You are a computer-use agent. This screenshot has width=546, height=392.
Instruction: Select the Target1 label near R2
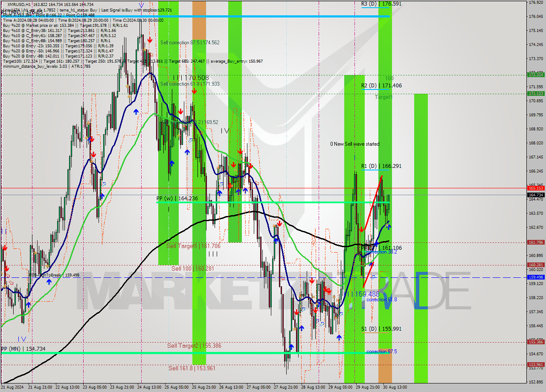[x=383, y=97]
